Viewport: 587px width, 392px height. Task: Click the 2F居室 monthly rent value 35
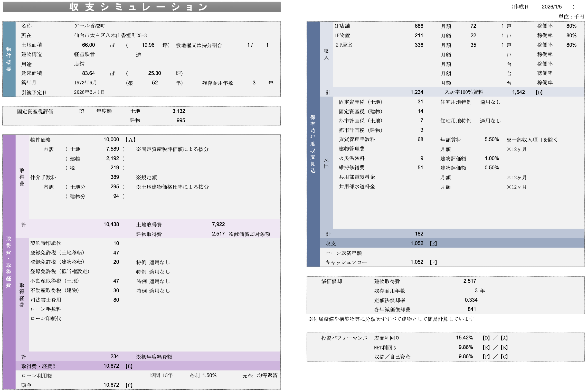pos(473,45)
